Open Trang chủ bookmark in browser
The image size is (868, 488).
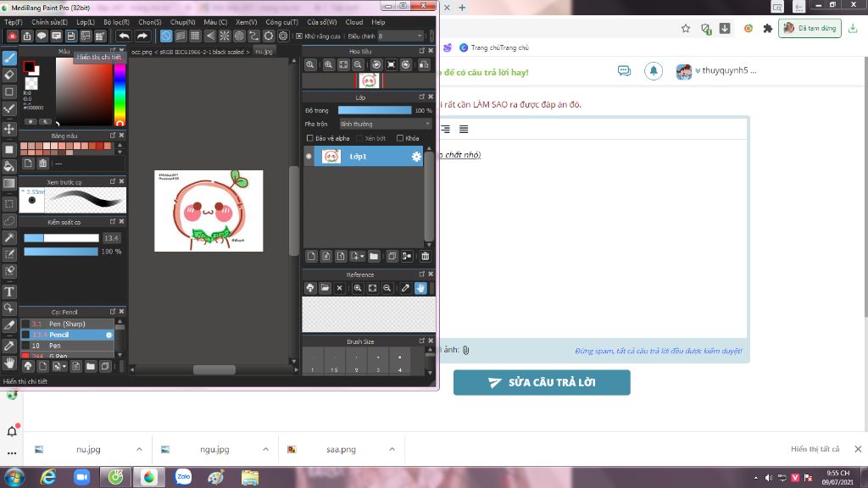click(494, 47)
